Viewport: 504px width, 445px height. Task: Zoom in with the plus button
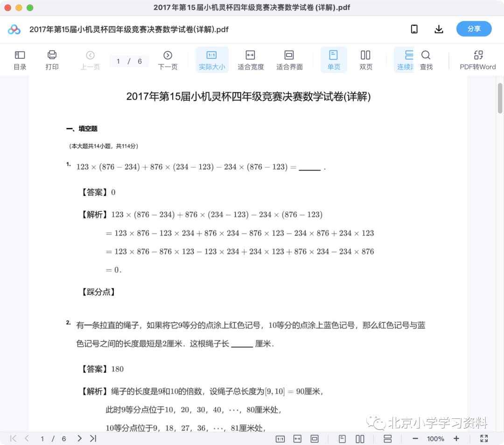(456, 439)
